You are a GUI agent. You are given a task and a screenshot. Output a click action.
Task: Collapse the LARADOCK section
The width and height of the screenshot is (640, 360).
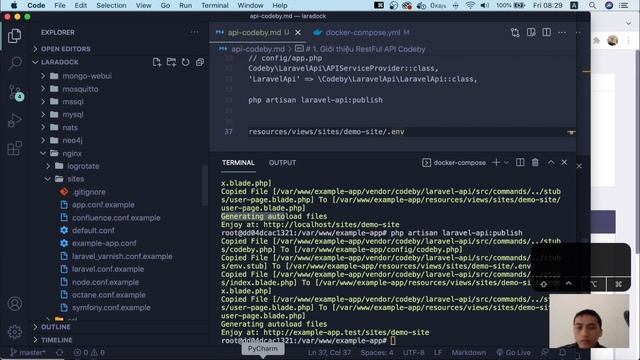coord(60,62)
